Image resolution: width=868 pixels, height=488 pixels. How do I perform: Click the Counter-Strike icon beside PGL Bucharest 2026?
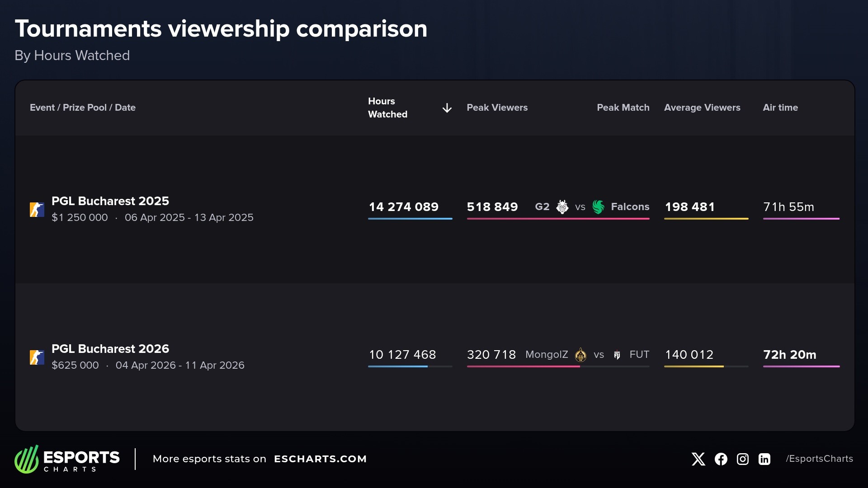[37, 357]
